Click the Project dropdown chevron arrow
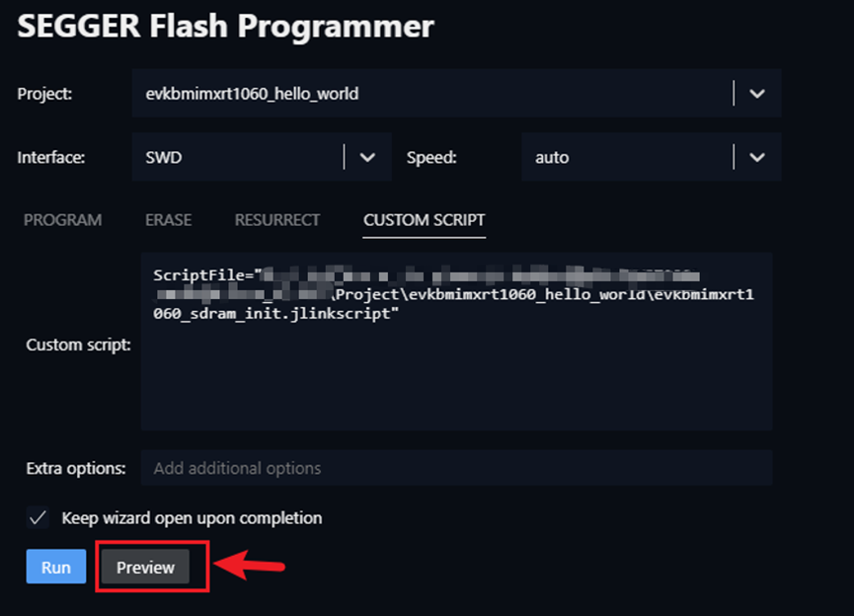 pyautogui.click(x=757, y=94)
